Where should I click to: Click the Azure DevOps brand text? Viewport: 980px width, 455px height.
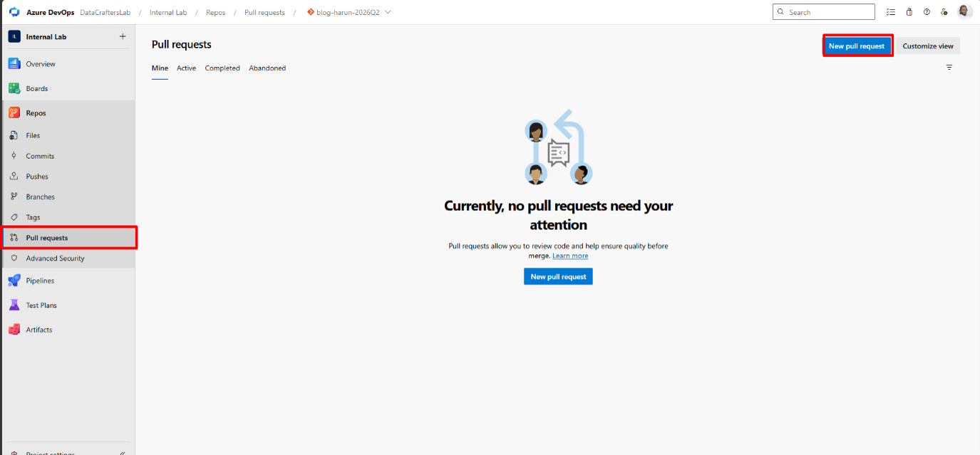point(51,12)
